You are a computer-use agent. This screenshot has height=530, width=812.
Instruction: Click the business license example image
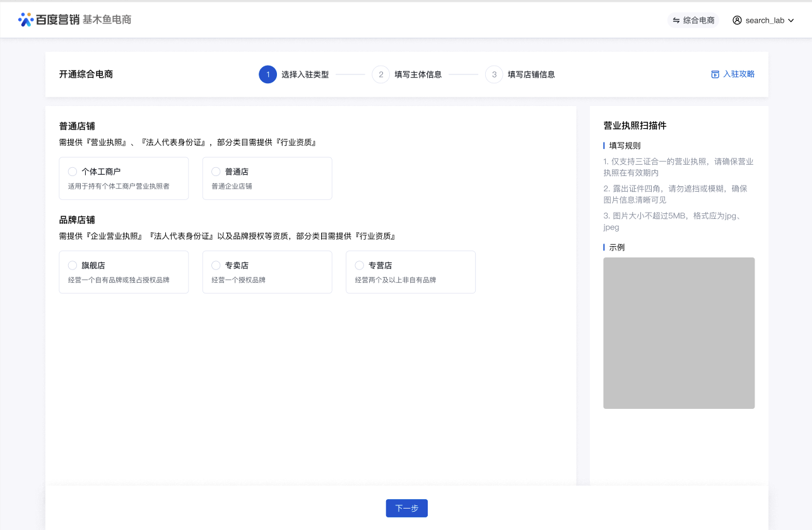[x=679, y=333]
